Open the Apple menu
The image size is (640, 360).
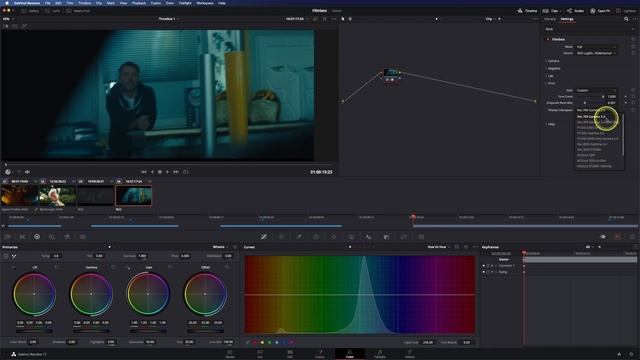click(7, 3)
